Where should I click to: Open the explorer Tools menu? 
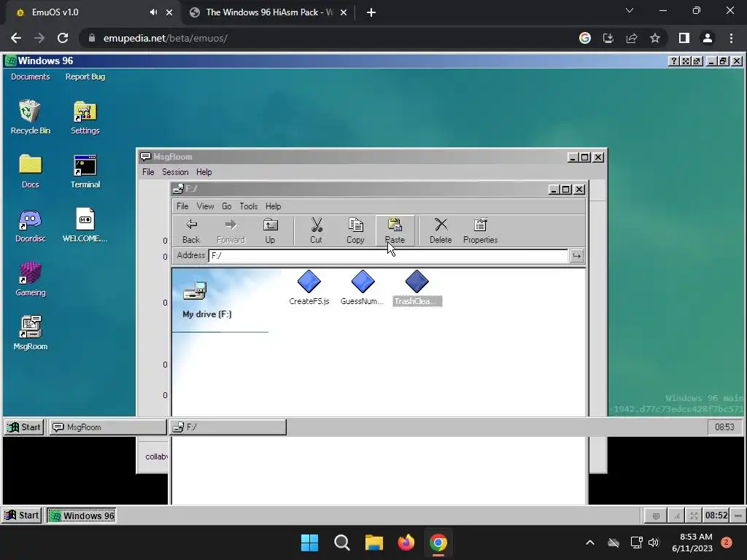(x=249, y=206)
